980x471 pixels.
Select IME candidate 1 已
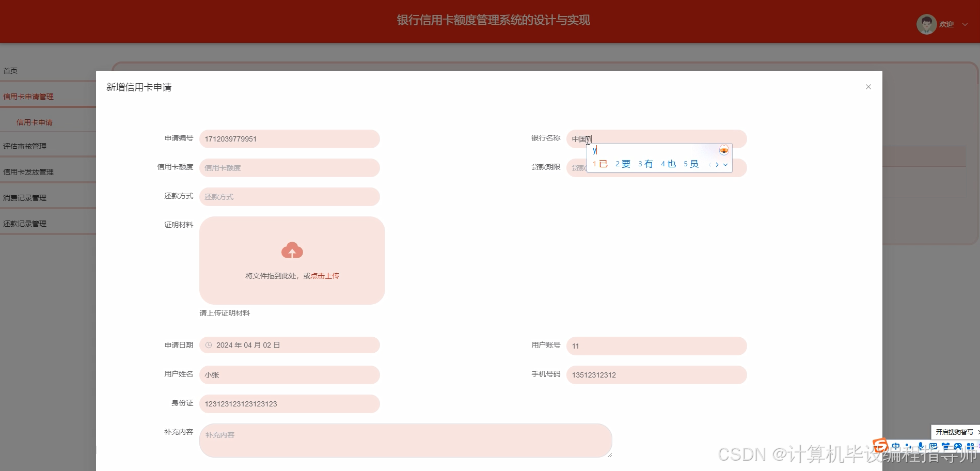click(600, 164)
